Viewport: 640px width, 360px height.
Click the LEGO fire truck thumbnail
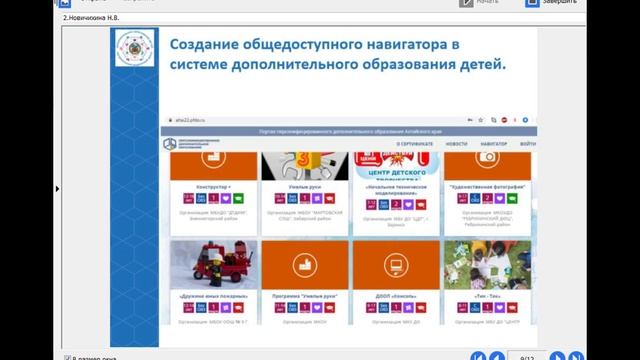213,265
